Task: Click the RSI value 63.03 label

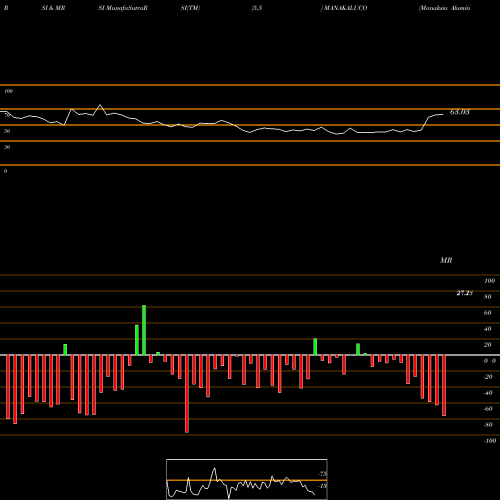Action: (x=460, y=112)
